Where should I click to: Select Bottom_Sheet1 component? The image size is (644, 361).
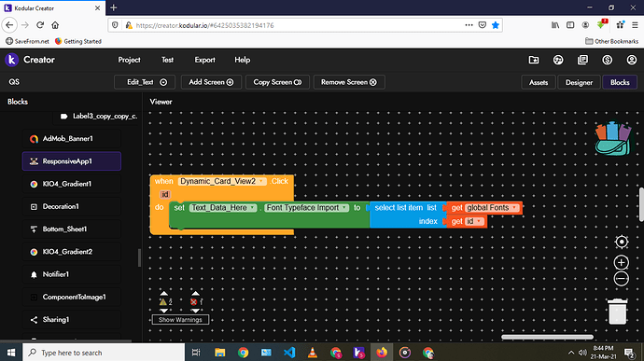[72, 229]
